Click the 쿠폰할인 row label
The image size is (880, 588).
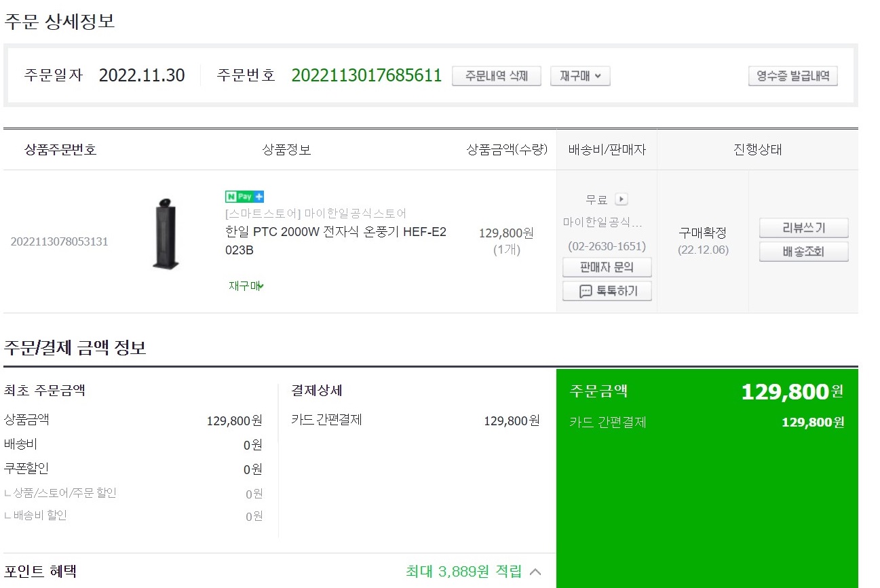(x=26, y=469)
